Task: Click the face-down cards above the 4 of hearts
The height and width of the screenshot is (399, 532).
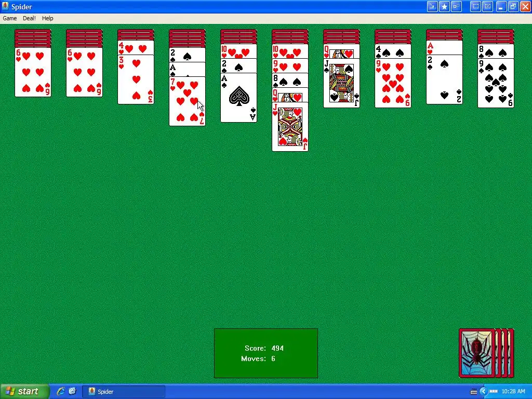Action: point(136,35)
